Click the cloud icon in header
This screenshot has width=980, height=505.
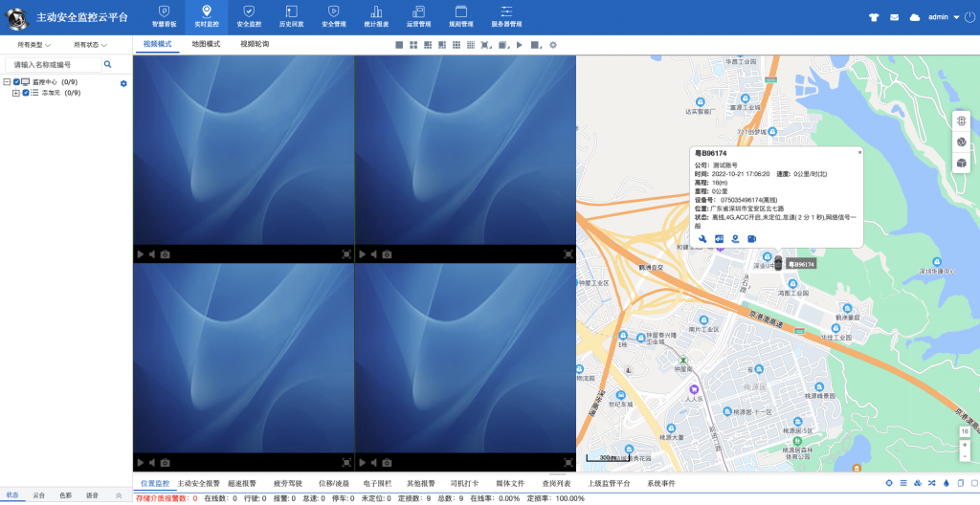914,17
